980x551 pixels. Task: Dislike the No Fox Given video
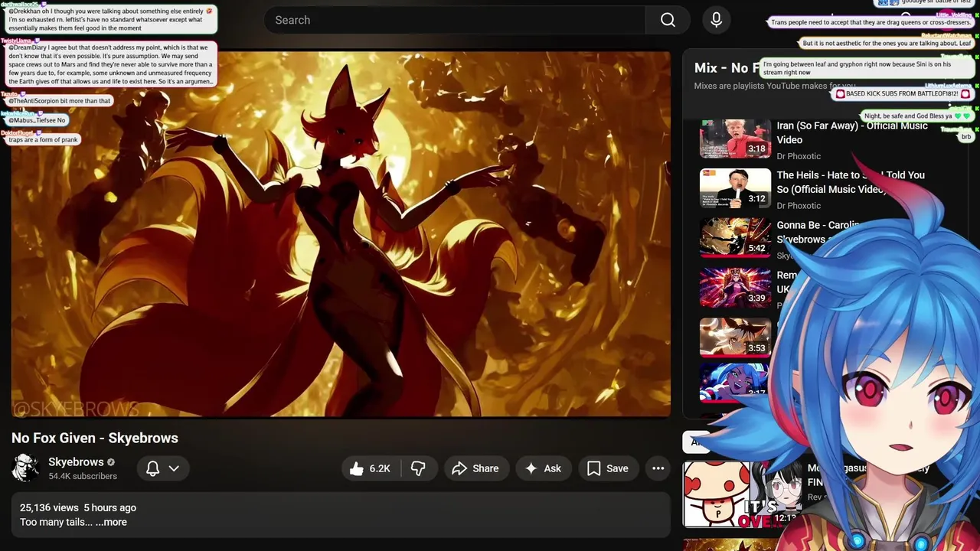pos(418,468)
